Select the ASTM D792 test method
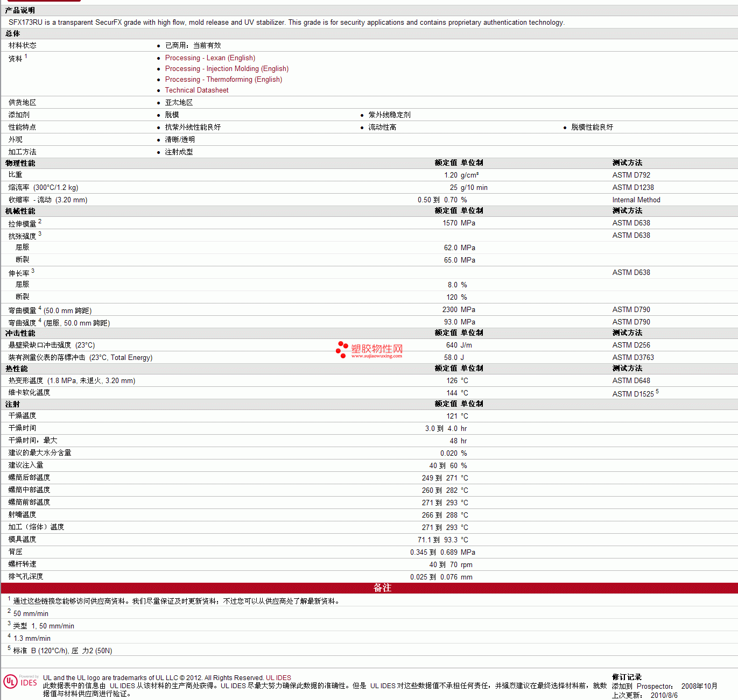The image size is (738, 700). (631, 175)
